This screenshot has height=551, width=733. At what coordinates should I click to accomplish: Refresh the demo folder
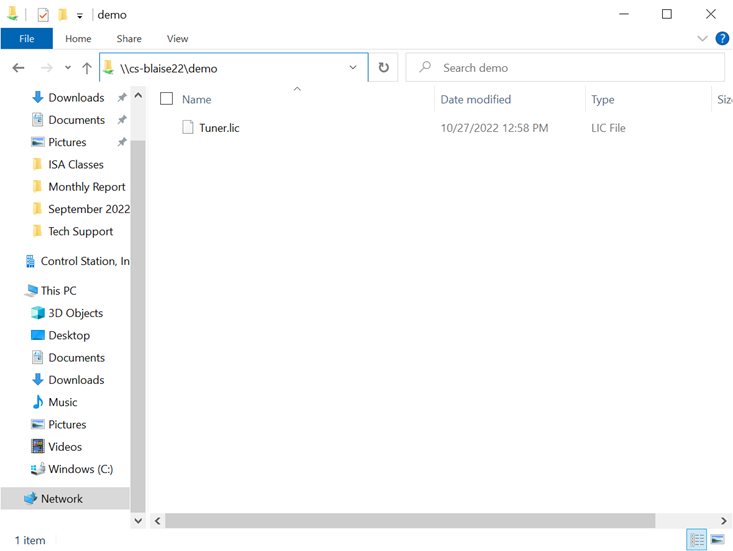(384, 68)
